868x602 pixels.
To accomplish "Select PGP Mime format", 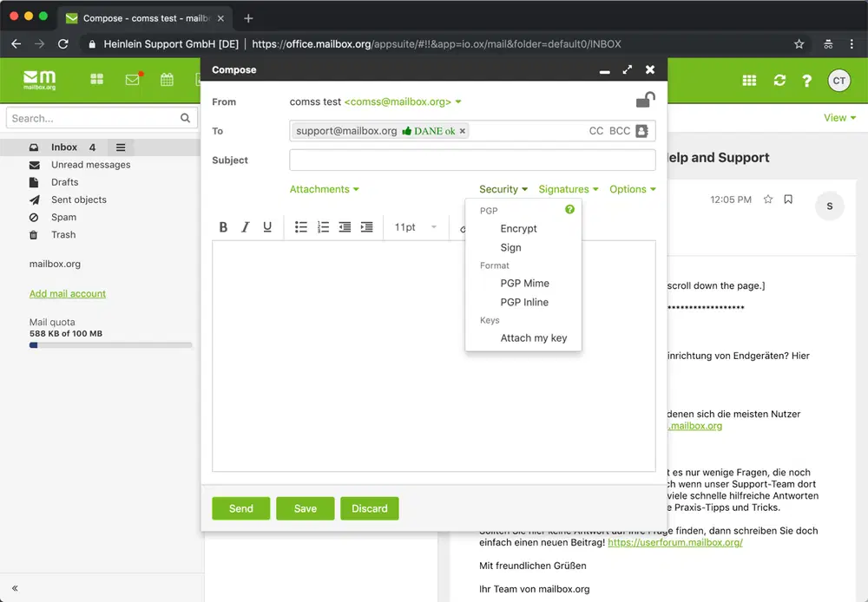I will click(x=524, y=284).
